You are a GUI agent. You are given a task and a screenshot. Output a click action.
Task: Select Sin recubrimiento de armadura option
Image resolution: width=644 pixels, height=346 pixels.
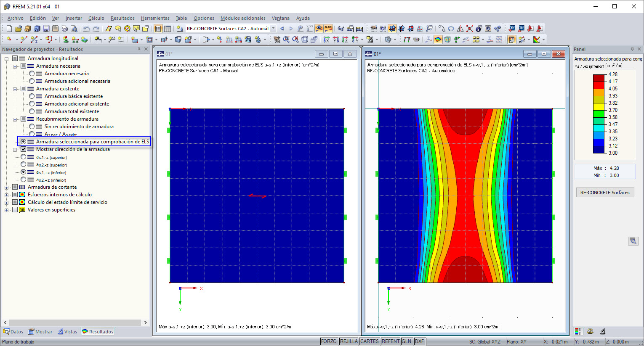(32, 127)
